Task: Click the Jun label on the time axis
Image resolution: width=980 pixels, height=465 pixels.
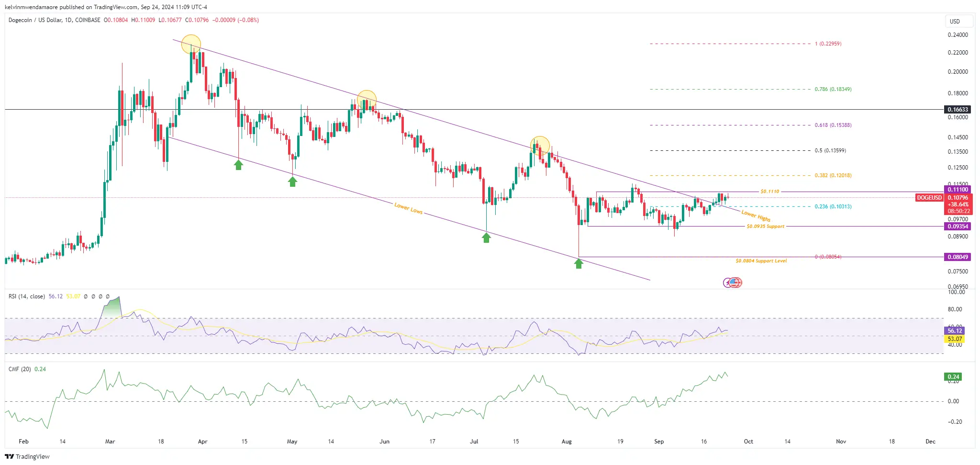Action: pos(384,442)
